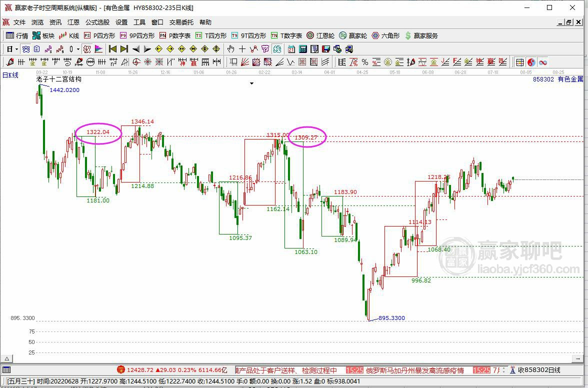Open the 帮助 menu

pos(205,22)
